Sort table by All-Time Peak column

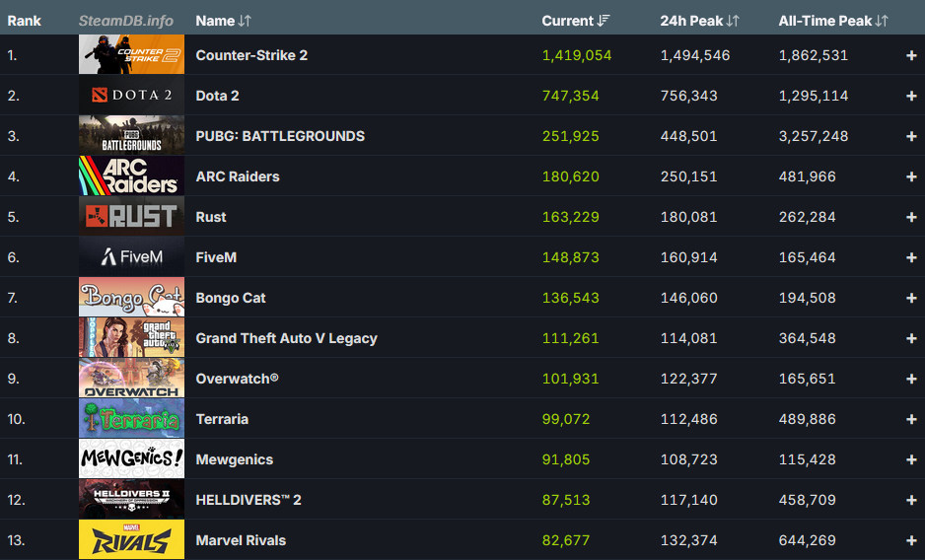(x=833, y=21)
